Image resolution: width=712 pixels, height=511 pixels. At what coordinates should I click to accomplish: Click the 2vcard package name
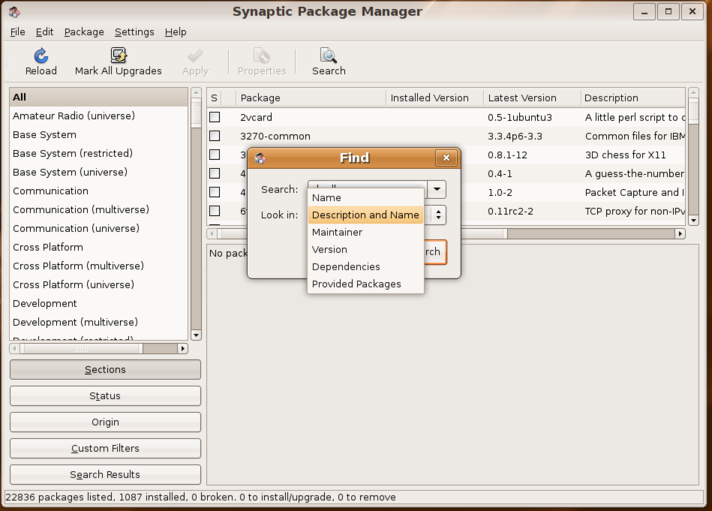pyautogui.click(x=256, y=118)
